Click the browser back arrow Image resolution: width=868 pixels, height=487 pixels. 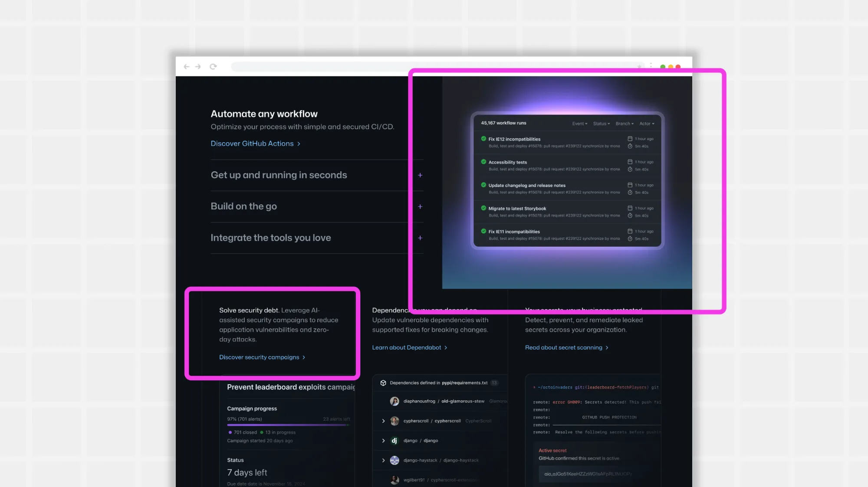coord(187,66)
